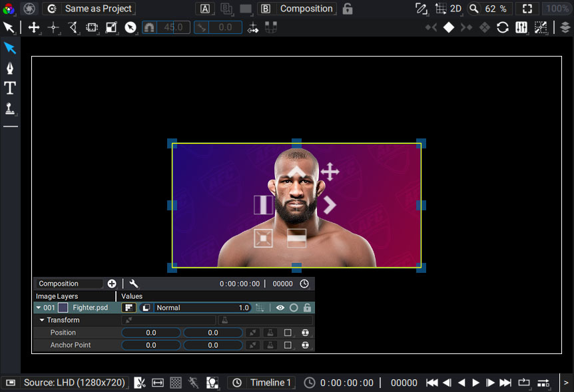
Task: Collapse the Transform group
Action: click(x=42, y=320)
